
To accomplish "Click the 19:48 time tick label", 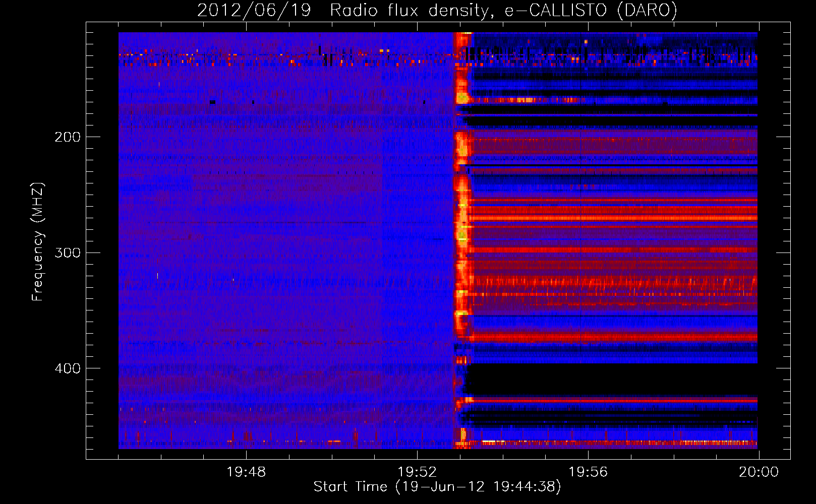I will (246, 472).
